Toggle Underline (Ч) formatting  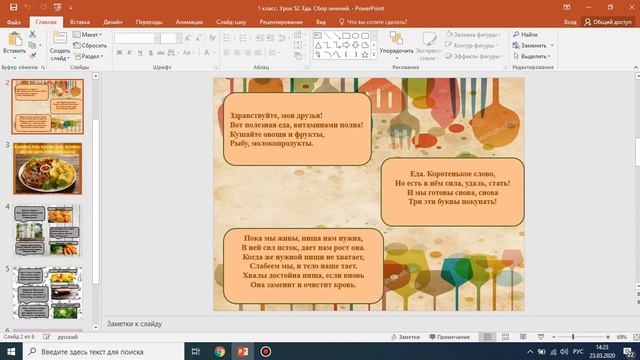pos(140,53)
